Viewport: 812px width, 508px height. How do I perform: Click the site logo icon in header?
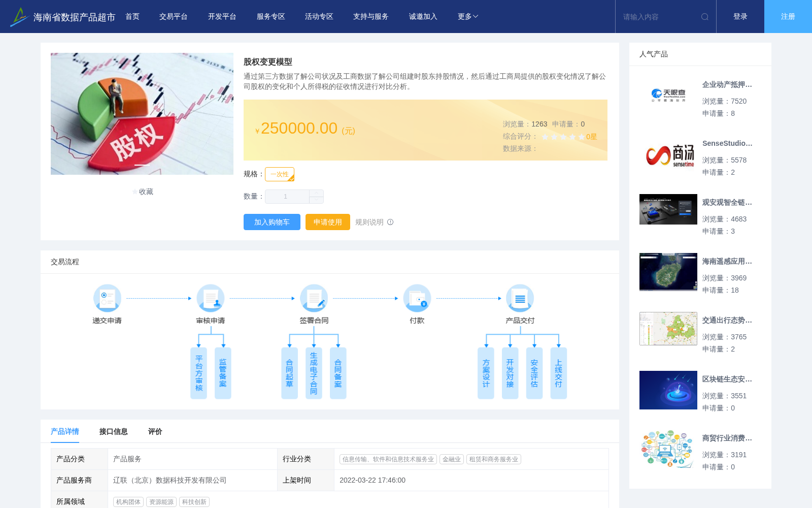tap(19, 17)
